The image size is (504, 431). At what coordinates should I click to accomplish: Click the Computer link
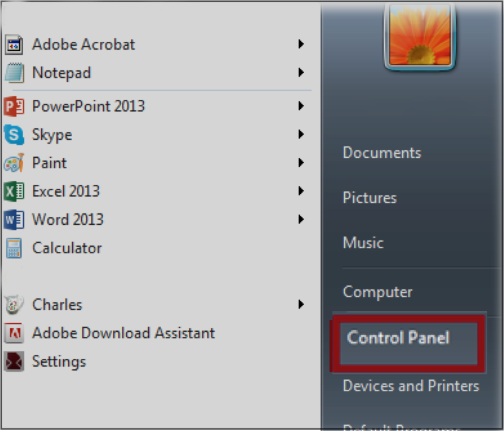(378, 292)
